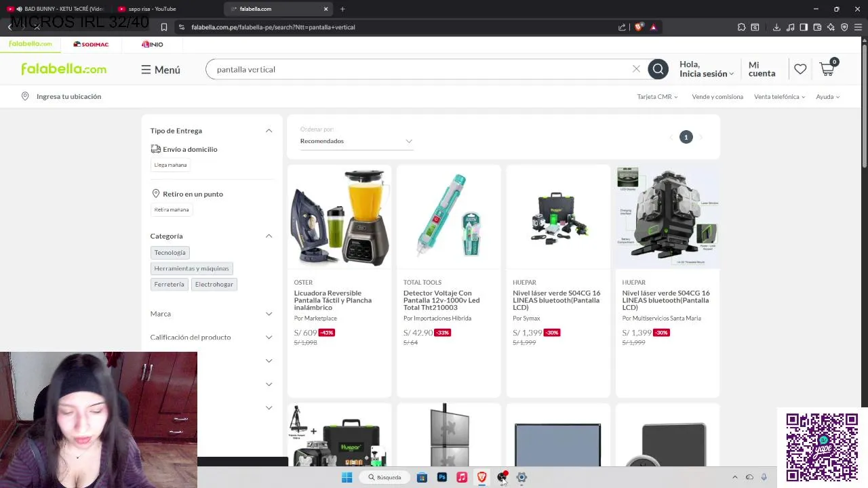Open the browser main menu
The height and width of the screenshot is (488, 868).
[x=858, y=27]
